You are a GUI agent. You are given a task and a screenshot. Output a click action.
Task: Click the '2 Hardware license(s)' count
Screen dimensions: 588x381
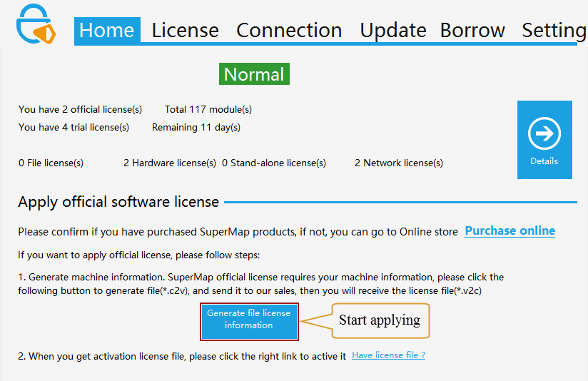tap(170, 163)
